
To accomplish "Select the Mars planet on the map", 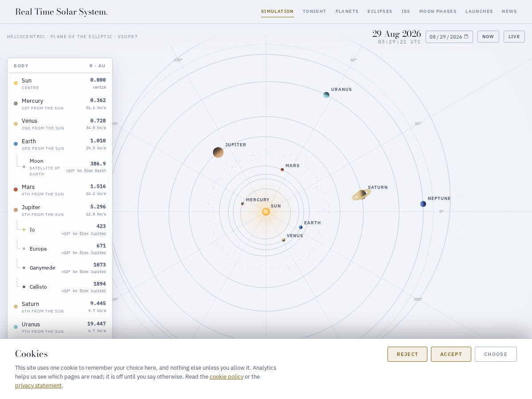I will [x=282, y=169].
